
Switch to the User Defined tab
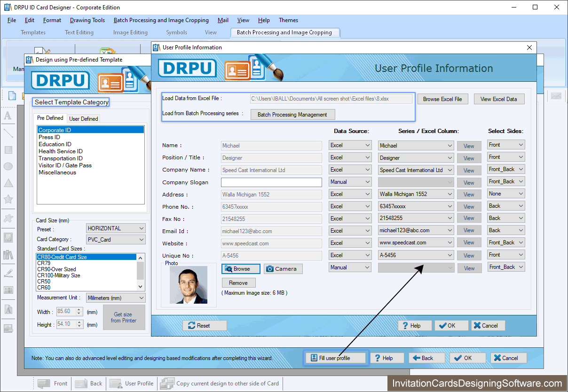(84, 119)
